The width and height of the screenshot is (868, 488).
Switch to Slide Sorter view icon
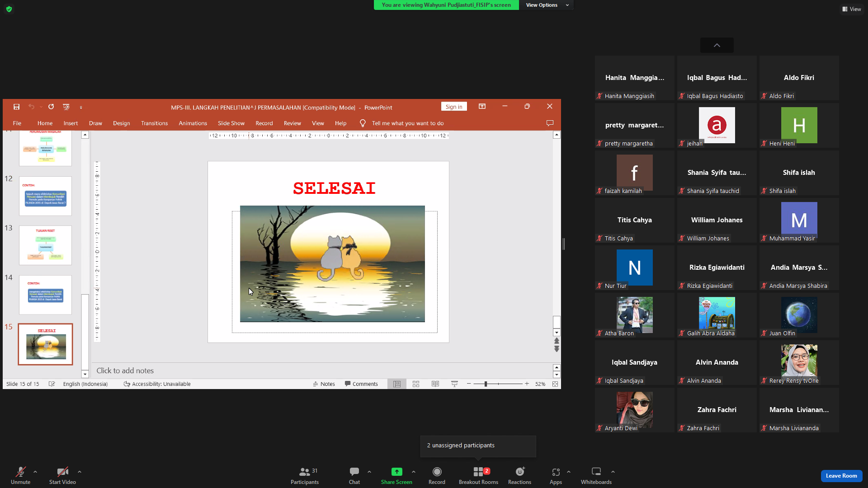click(x=416, y=384)
